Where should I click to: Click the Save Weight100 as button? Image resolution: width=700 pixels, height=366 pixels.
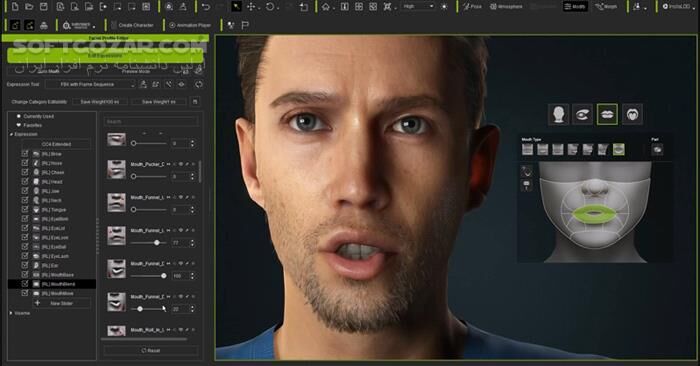click(x=100, y=102)
